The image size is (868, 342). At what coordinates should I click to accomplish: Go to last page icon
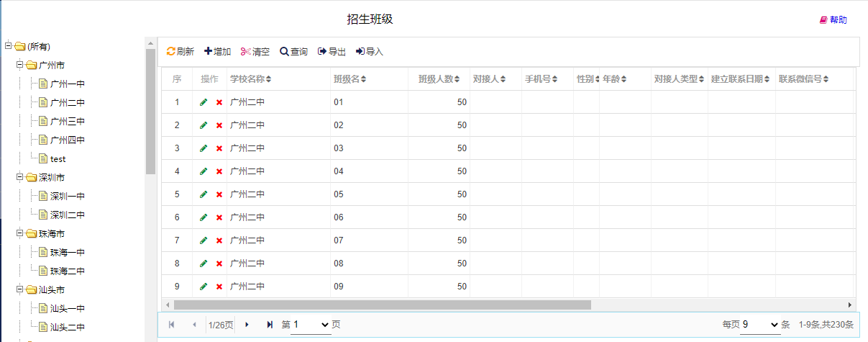click(270, 325)
